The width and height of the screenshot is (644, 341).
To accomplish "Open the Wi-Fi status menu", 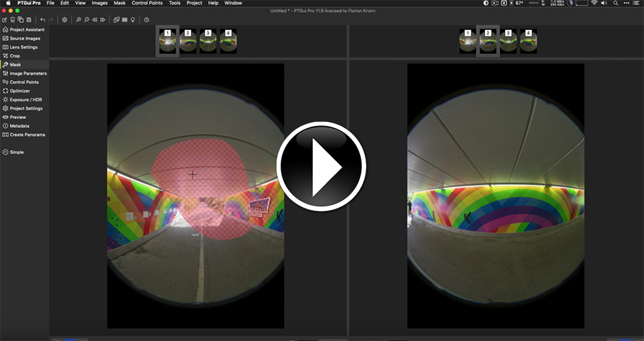I will pyautogui.click(x=594, y=3).
